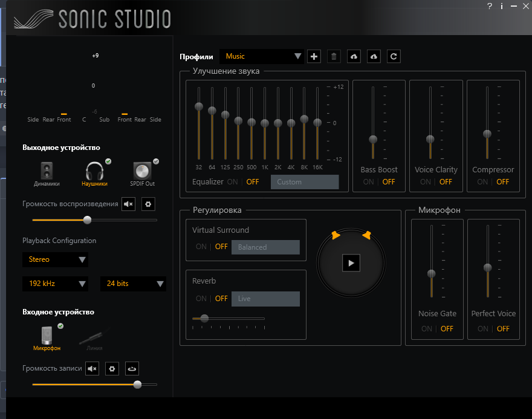Select Линия line-in input device
Viewport: 532px width, 419px height.
[94, 338]
